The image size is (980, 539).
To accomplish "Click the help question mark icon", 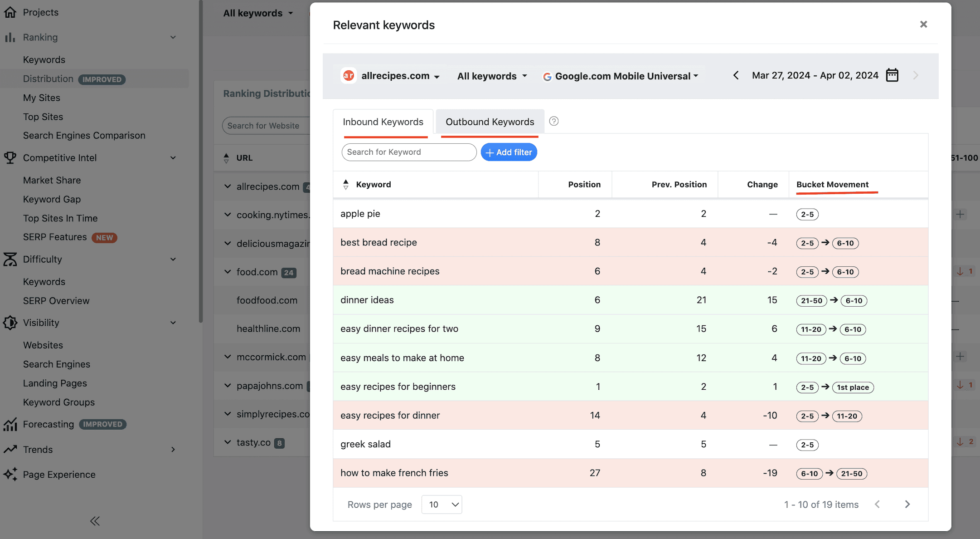I will pyautogui.click(x=553, y=121).
